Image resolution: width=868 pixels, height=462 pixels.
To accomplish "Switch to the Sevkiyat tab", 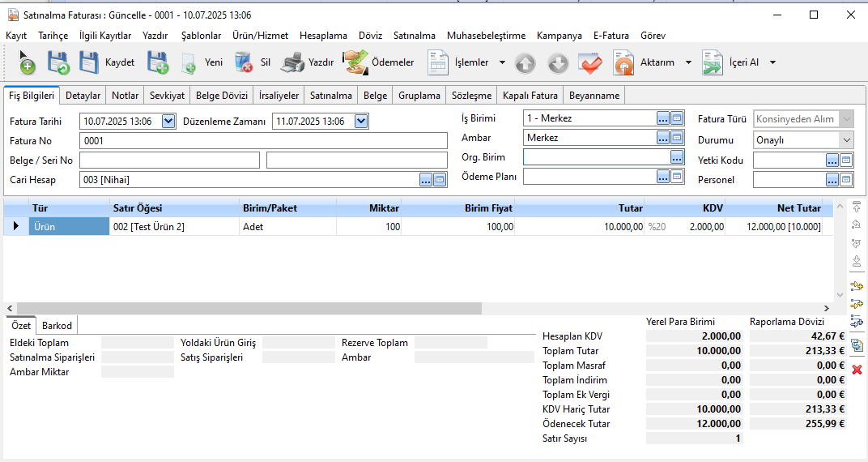I will coord(167,96).
